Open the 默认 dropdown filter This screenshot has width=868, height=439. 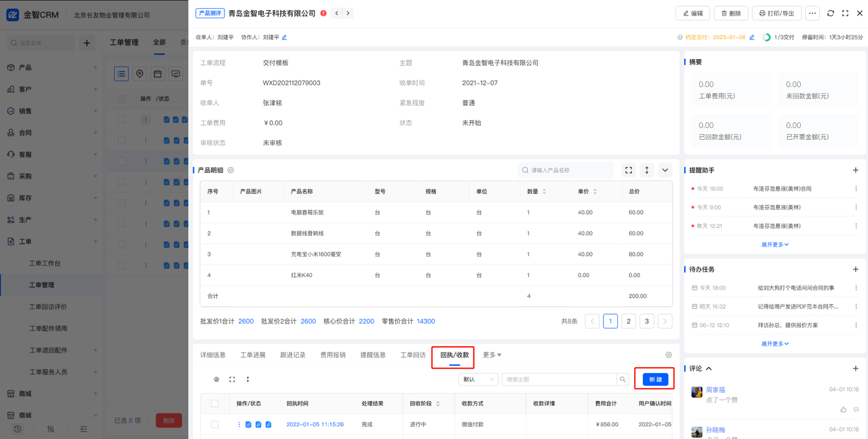coord(478,379)
